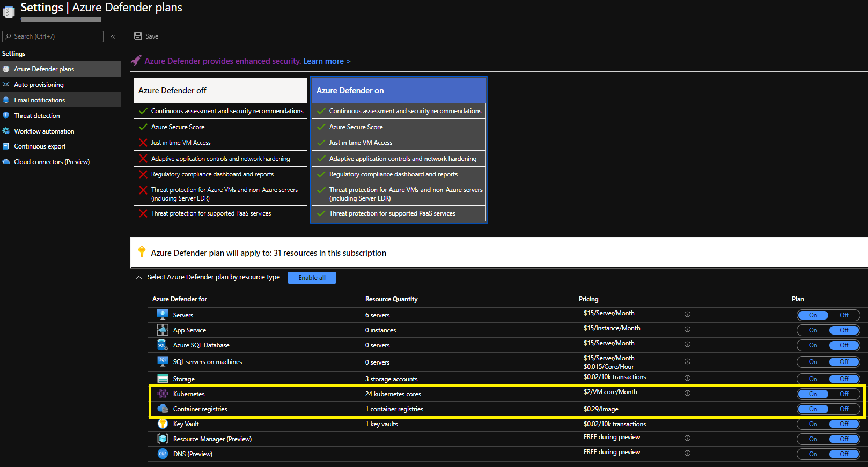Turn Off the Container registries plan

click(x=844, y=409)
